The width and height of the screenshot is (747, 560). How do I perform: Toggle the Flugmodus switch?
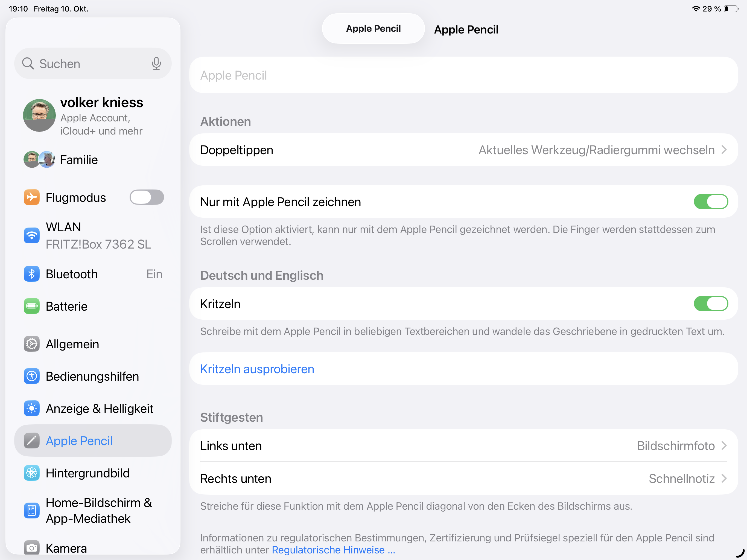pos(147,197)
